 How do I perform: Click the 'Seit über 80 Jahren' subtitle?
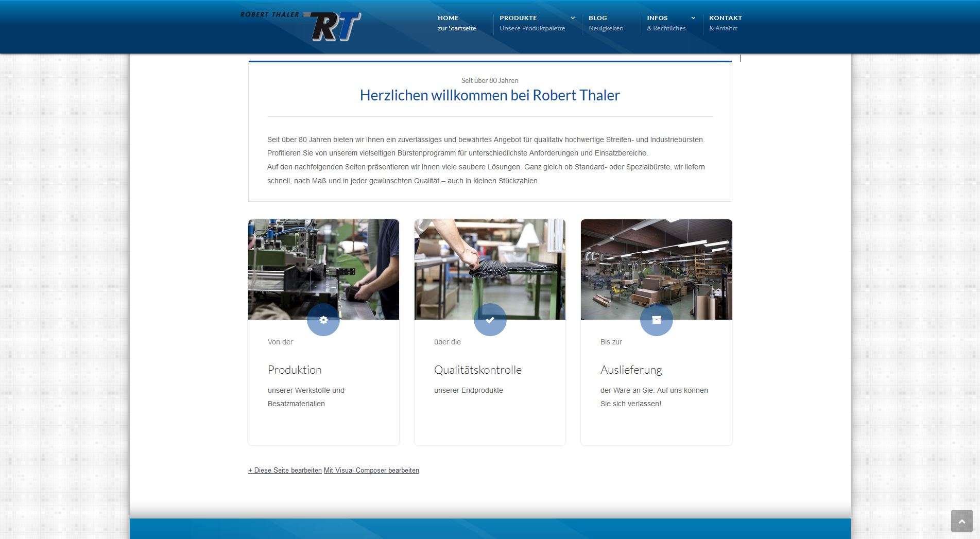[x=490, y=80]
